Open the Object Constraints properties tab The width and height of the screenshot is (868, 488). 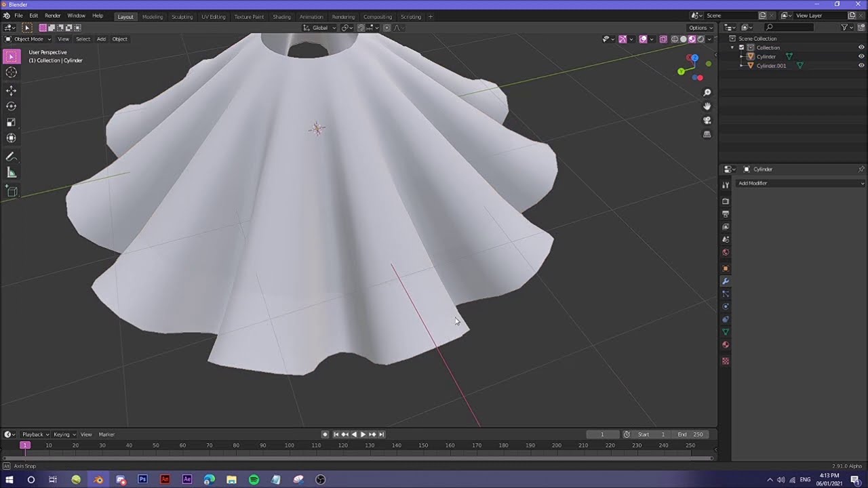click(726, 319)
